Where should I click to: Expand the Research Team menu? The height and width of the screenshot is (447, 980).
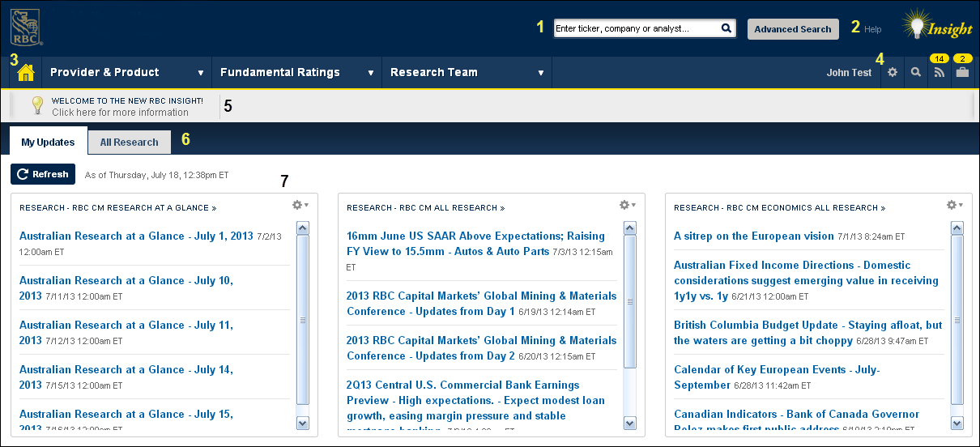coord(467,72)
